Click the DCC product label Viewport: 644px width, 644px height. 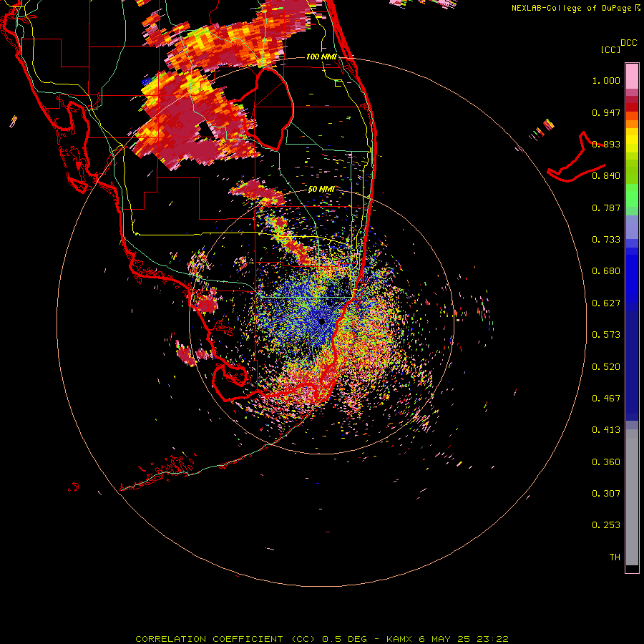tap(629, 43)
